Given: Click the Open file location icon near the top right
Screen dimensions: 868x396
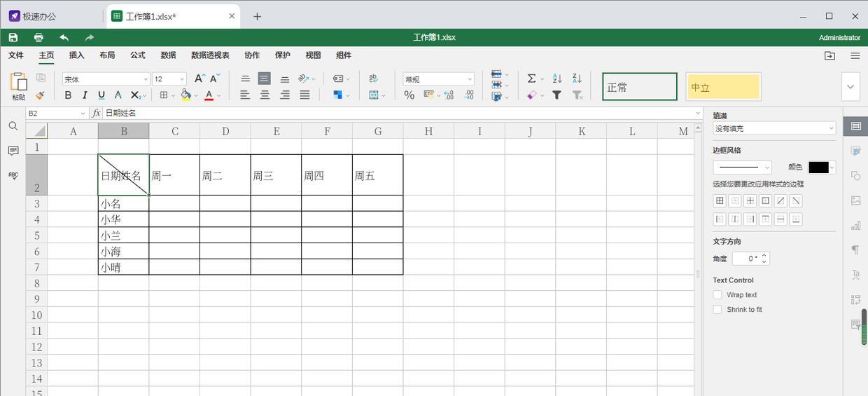Looking at the screenshot, I should (829, 55).
